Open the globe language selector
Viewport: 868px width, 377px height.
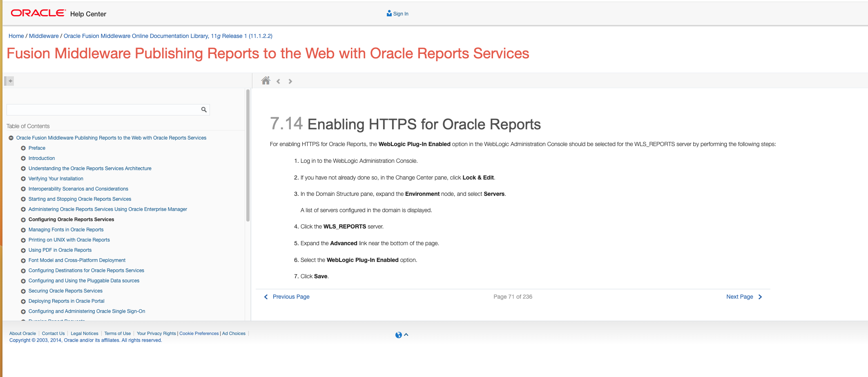399,335
